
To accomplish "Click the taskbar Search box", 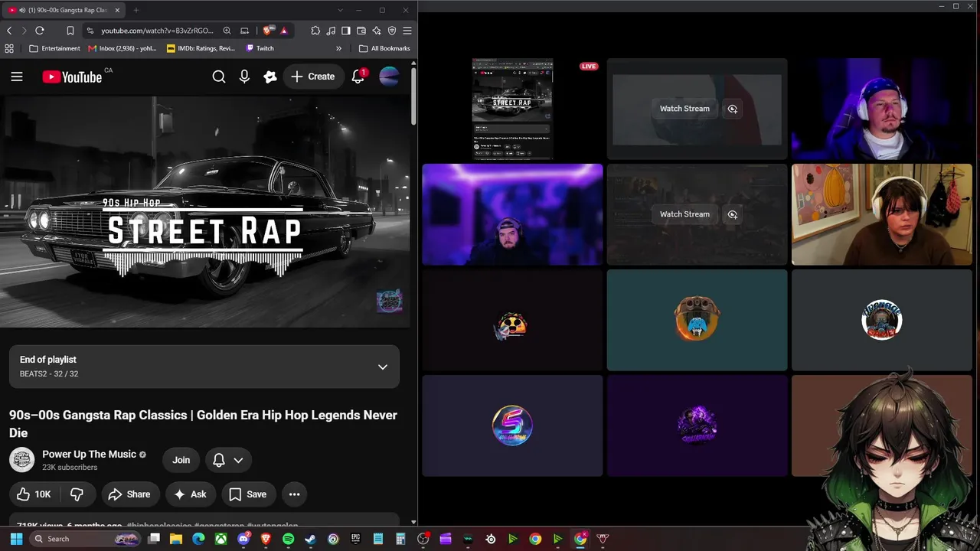I will [86, 539].
